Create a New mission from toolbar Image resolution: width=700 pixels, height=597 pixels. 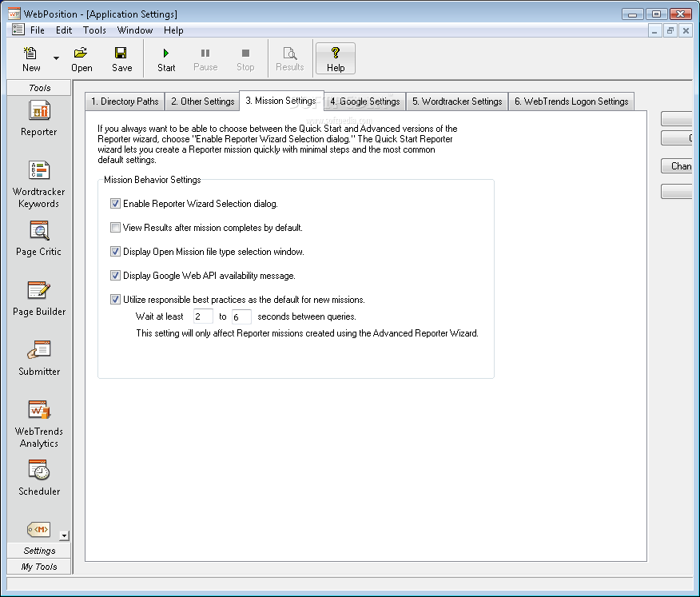pos(31,59)
